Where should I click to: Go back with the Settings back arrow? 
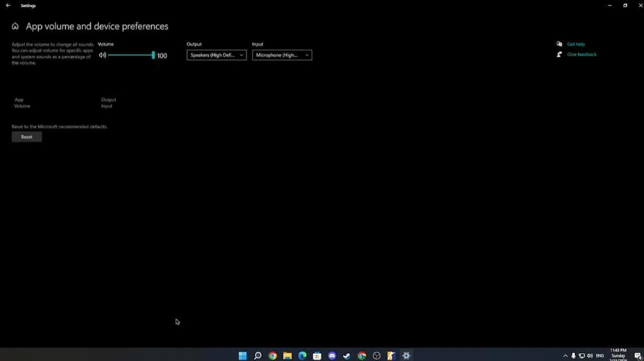(x=8, y=6)
